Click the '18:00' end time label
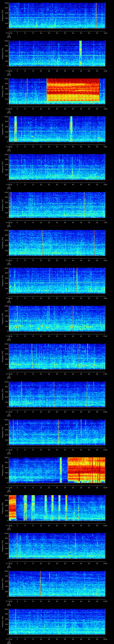This screenshot has height=644, width=114. click(x=105, y=639)
